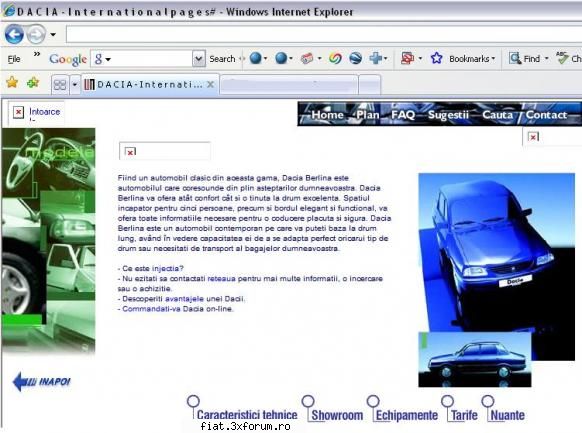
Task: Open the Quick Tabs grid icon
Action: click(60, 85)
